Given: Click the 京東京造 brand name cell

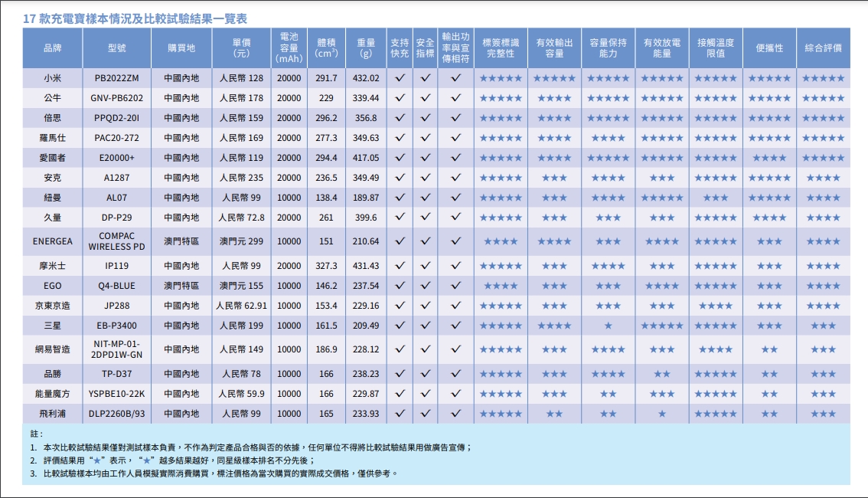Looking at the screenshot, I should point(53,306).
